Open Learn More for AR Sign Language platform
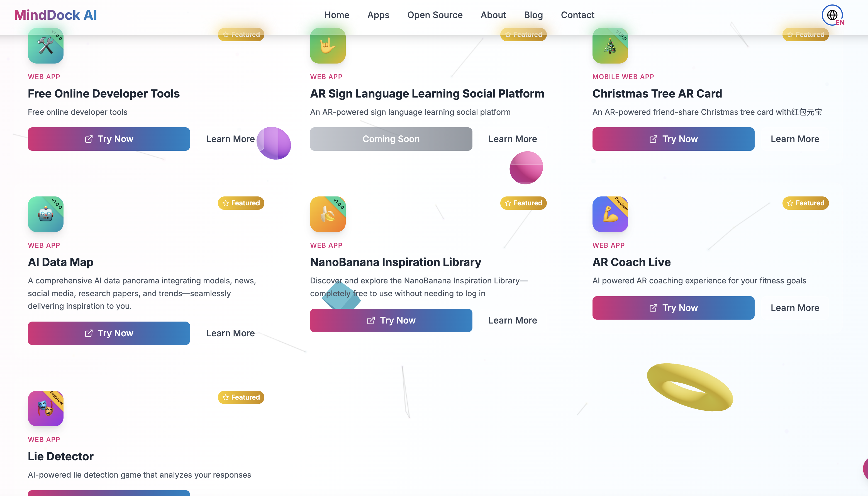This screenshot has height=496, width=868. [x=513, y=139]
